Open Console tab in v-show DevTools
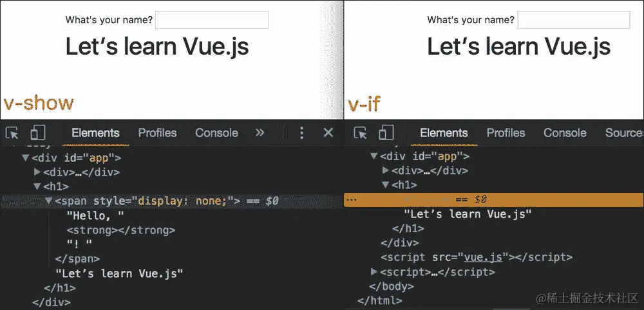 [x=216, y=133]
